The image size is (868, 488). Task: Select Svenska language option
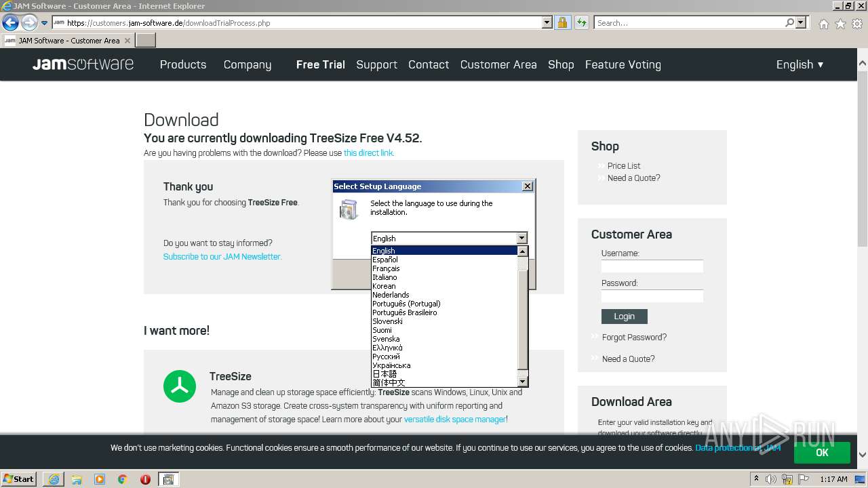(445, 339)
